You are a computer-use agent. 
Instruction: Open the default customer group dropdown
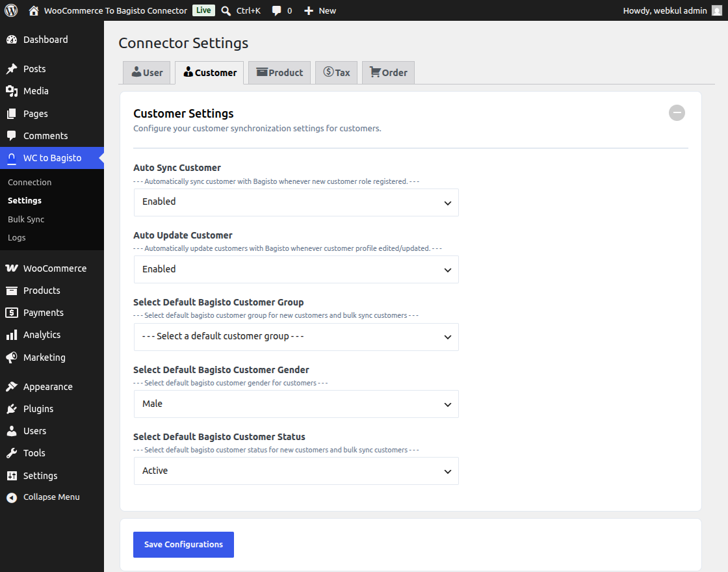(296, 337)
